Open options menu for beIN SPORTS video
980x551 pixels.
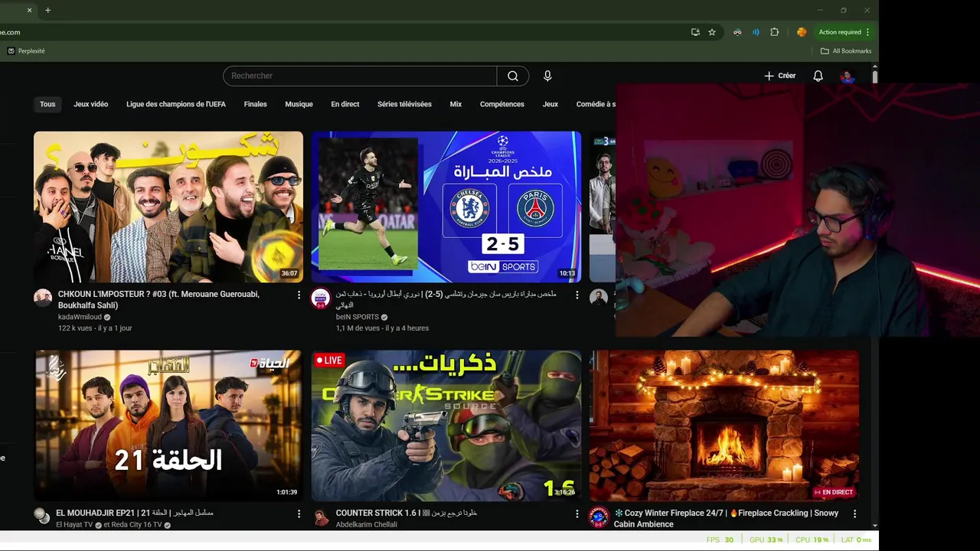(x=577, y=295)
